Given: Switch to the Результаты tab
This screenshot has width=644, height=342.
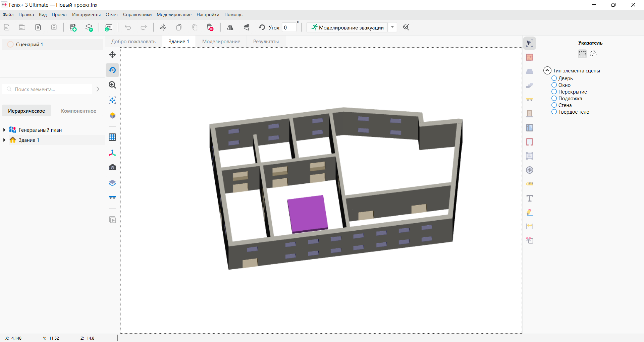Looking at the screenshot, I should point(266,41).
